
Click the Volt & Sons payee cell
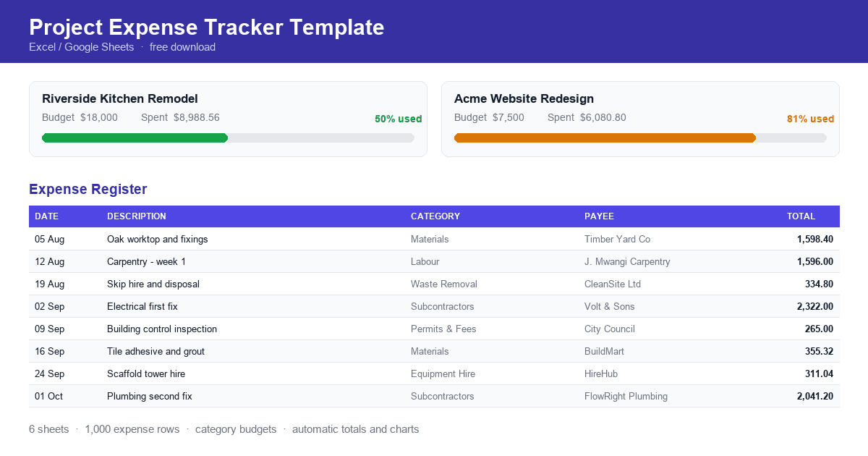pyautogui.click(x=609, y=306)
